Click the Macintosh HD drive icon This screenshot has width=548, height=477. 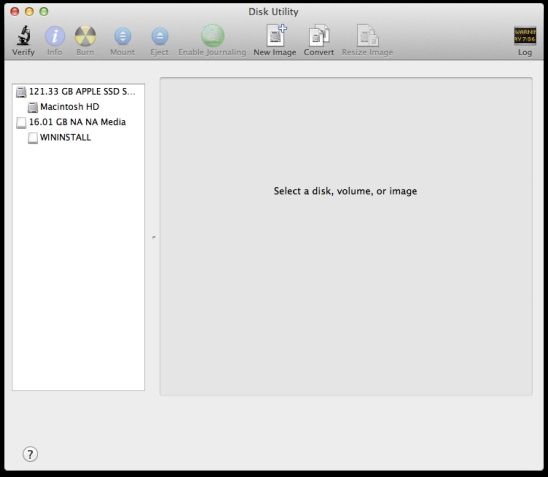[x=33, y=107]
